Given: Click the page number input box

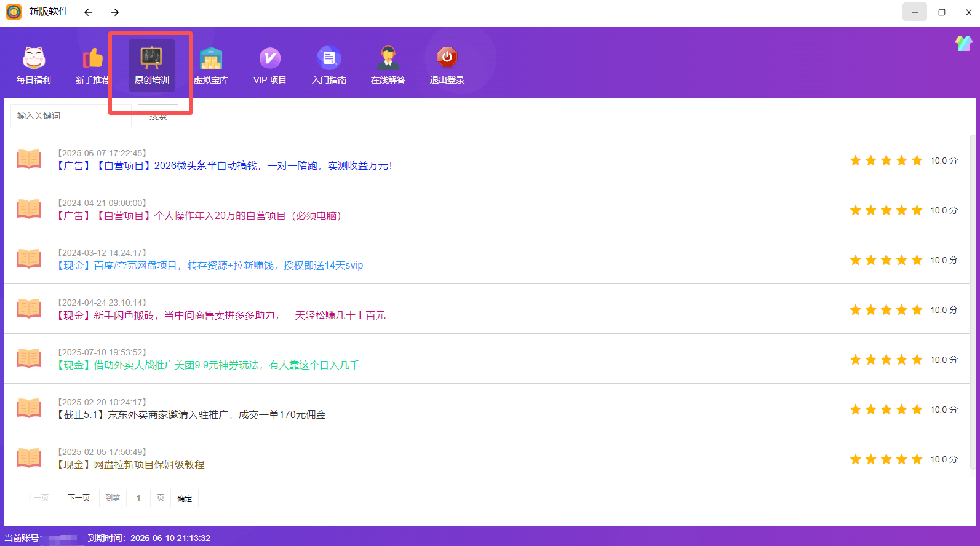Looking at the screenshot, I should tap(138, 498).
